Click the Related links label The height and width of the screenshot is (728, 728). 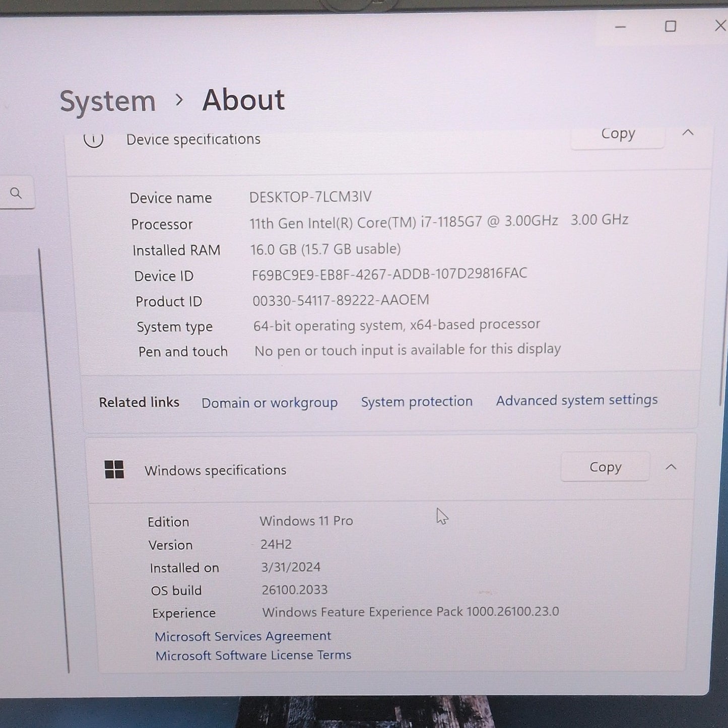click(x=139, y=403)
